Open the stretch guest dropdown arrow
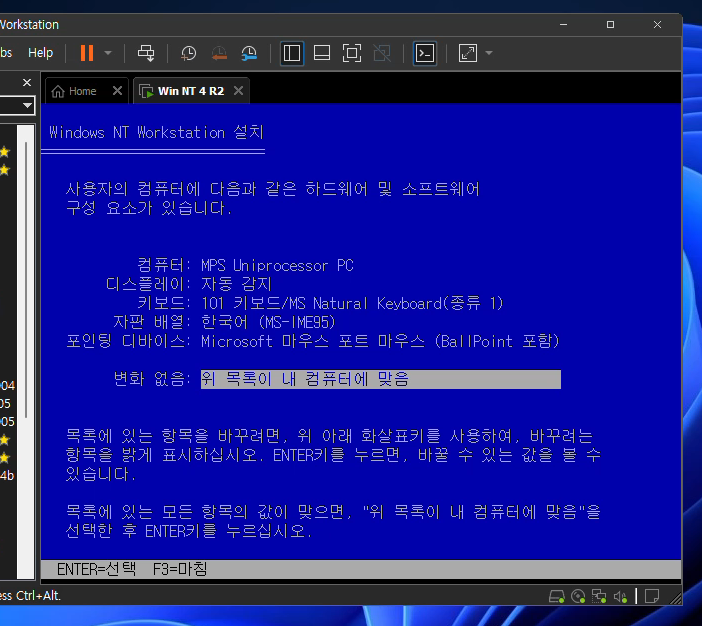Image resolution: width=702 pixels, height=626 pixels. pyautogui.click(x=489, y=53)
